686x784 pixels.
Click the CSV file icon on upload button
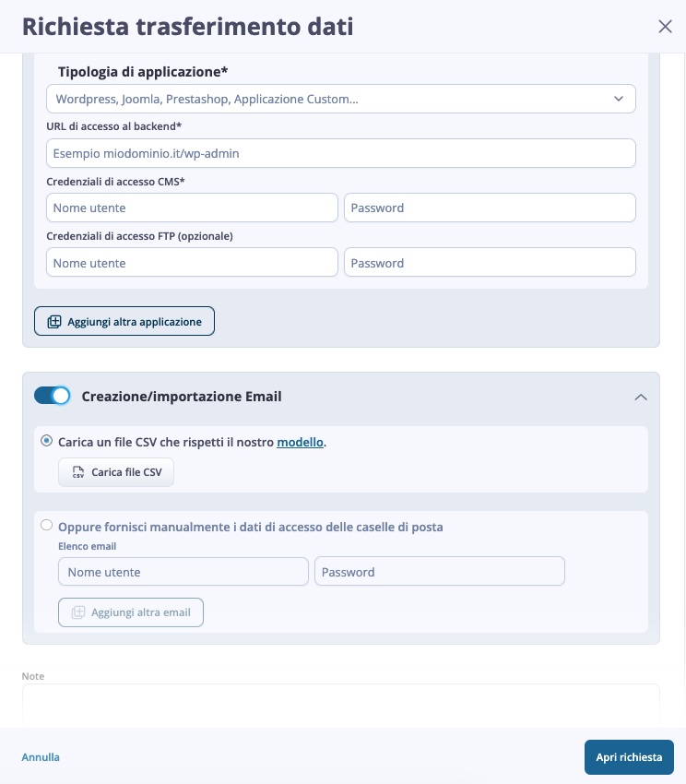click(x=78, y=472)
